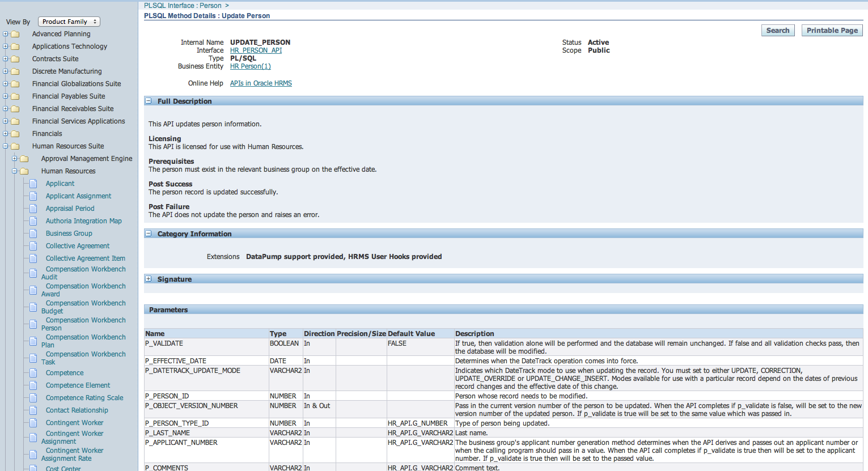Click the document icon beside Business Group
Screen dimensions: 868x471
pyautogui.click(x=32, y=233)
